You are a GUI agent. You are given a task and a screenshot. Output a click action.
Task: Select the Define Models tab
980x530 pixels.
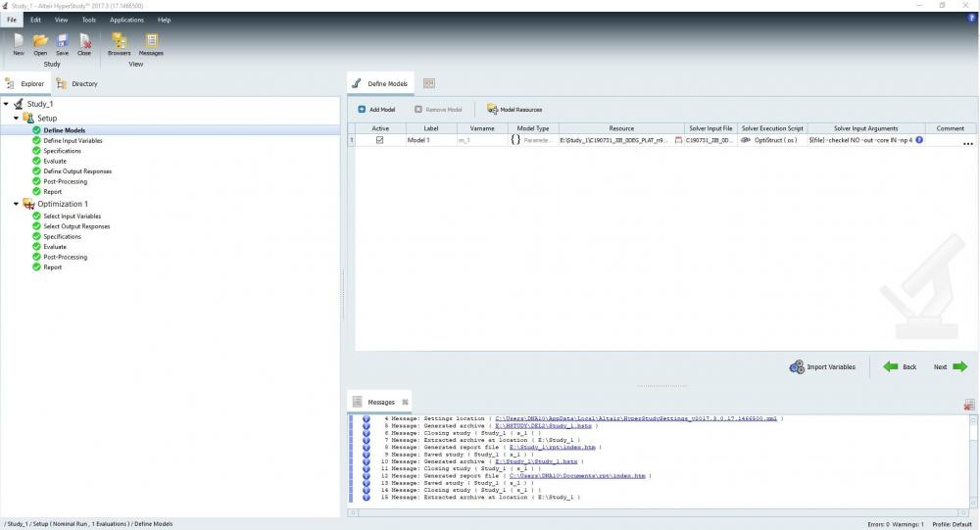(380, 83)
